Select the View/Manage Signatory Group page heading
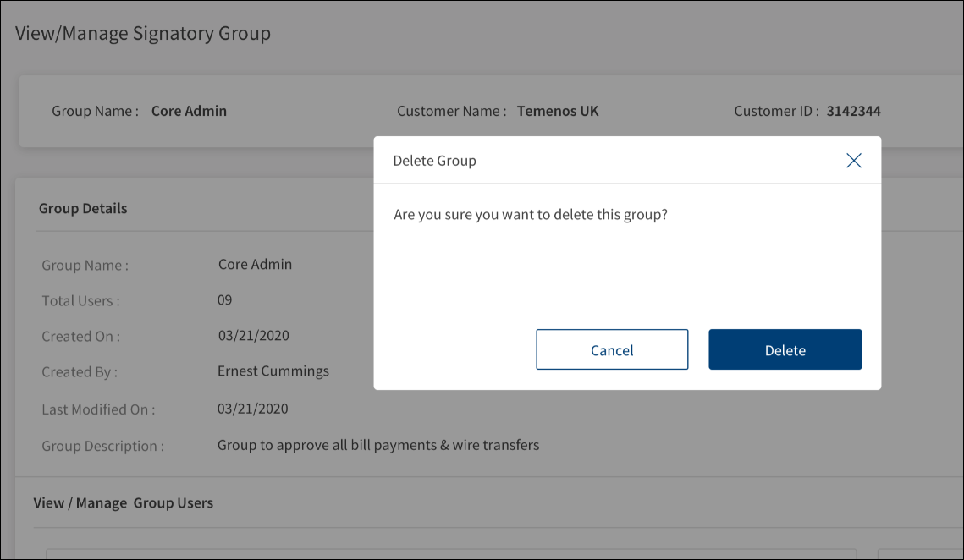The width and height of the screenshot is (964, 560). point(143,34)
